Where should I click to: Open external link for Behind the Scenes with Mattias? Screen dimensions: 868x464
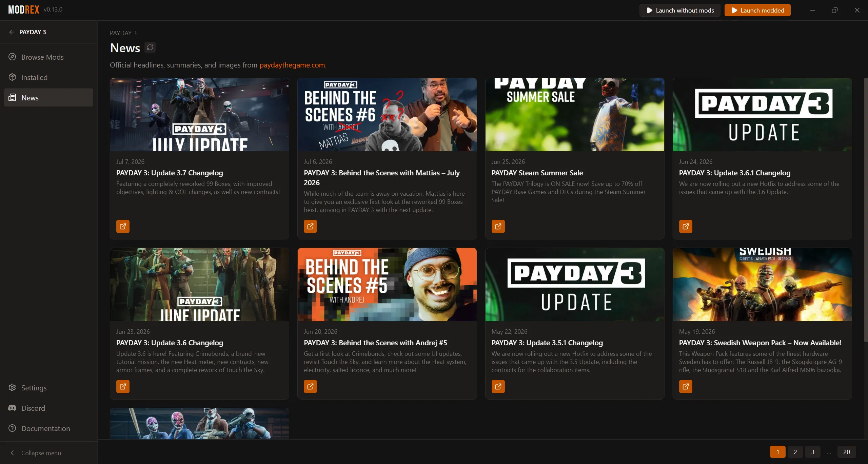tap(310, 226)
